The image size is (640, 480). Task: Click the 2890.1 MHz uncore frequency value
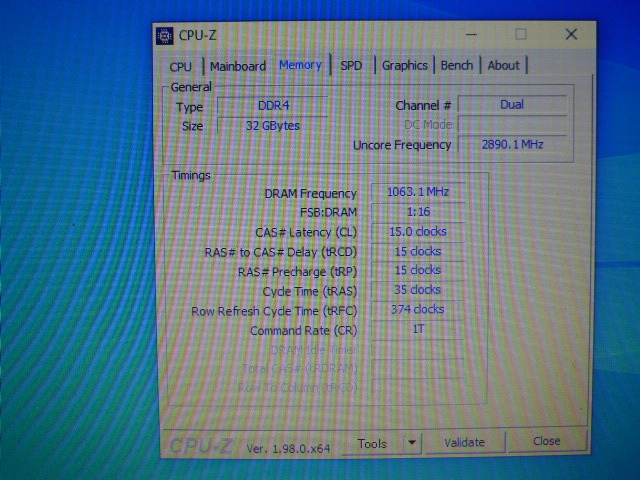(x=512, y=144)
